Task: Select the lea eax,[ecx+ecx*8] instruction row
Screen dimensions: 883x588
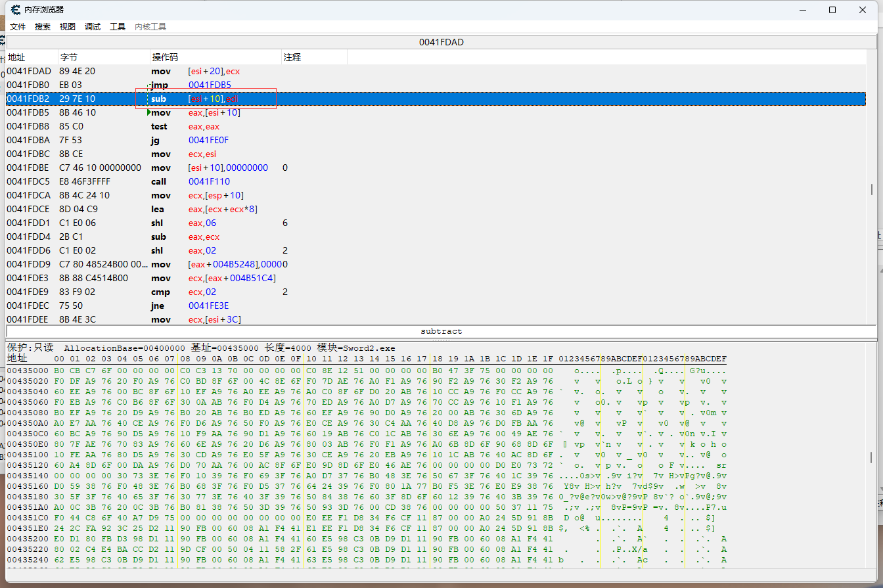Action: [436, 209]
